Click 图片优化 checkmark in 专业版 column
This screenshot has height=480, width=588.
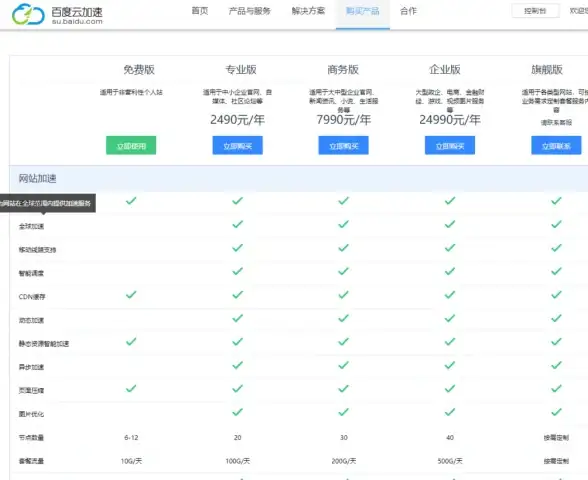(x=237, y=412)
